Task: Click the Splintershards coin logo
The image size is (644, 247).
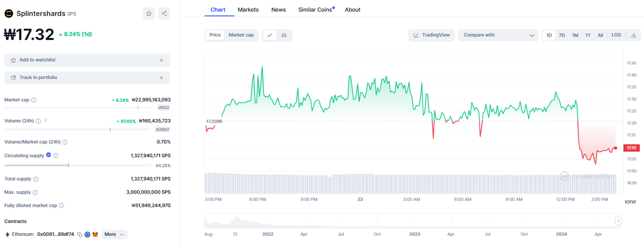Action: point(9,14)
